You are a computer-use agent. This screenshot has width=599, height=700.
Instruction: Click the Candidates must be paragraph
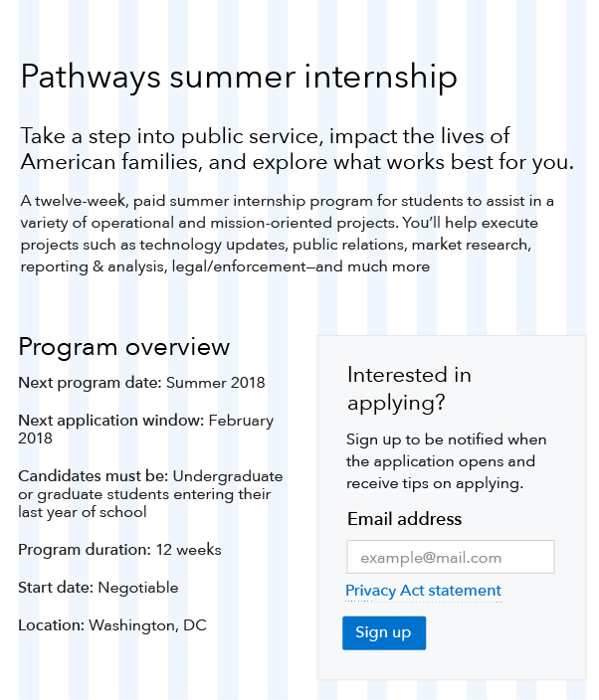click(150, 494)
